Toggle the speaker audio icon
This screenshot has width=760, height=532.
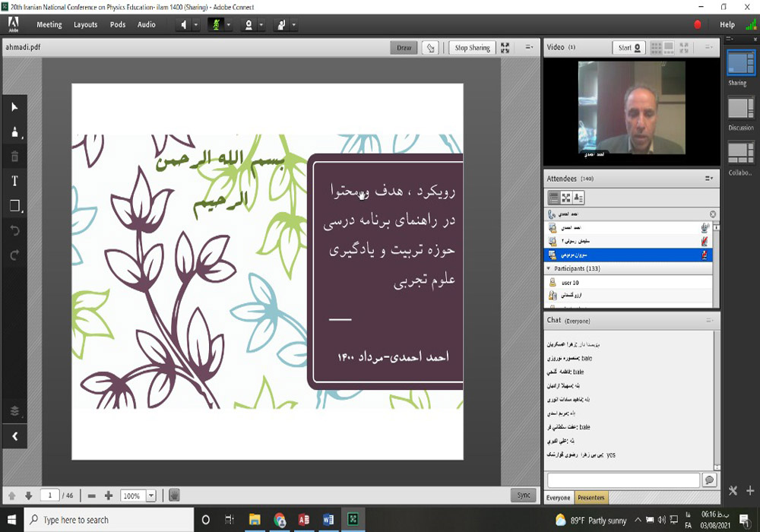click(x=184, y=24)
